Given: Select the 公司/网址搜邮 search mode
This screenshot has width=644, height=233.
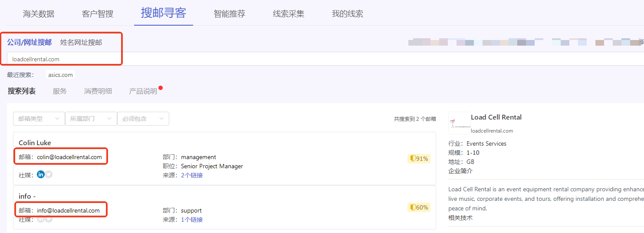Looking at the screenshot, I should click(x=30, y=42).
